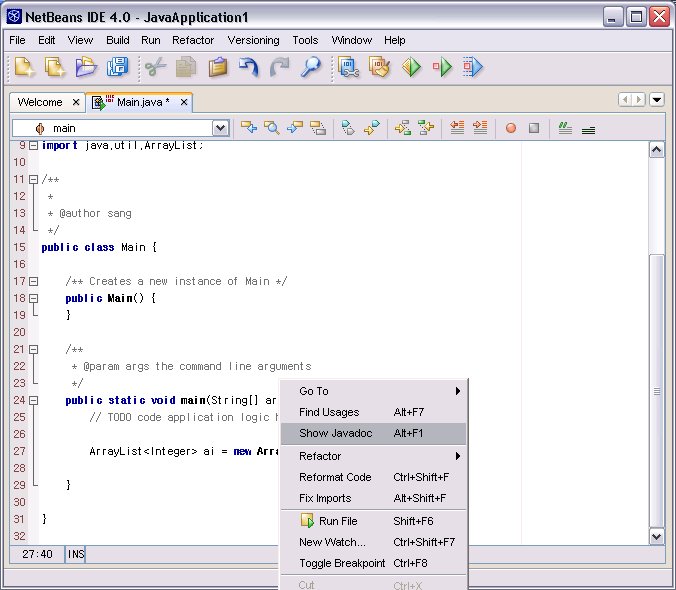Collapse the main method fold on line 24
Screen dimensions: 676x590
click(x=33, y=400)
